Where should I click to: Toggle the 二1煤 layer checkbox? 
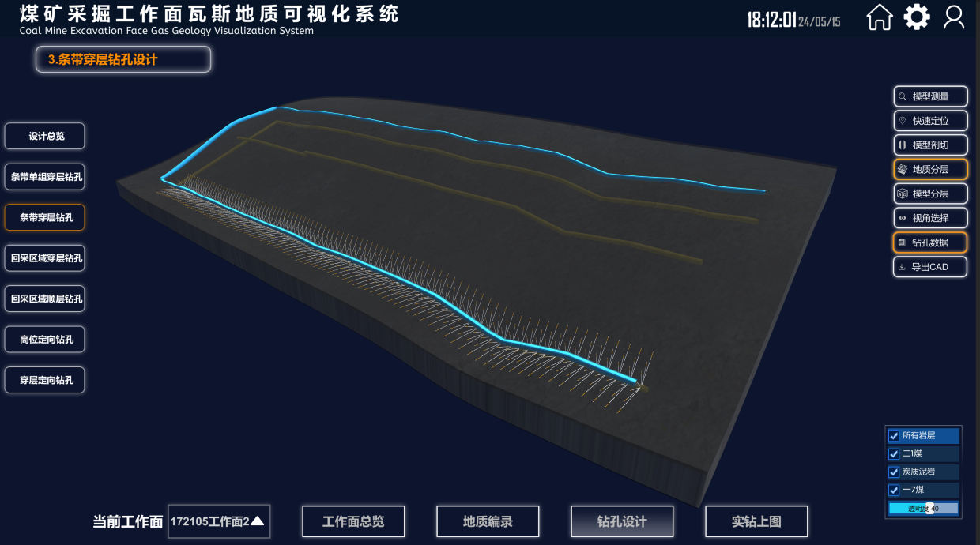pyautogui.click(x=894, y=454)
